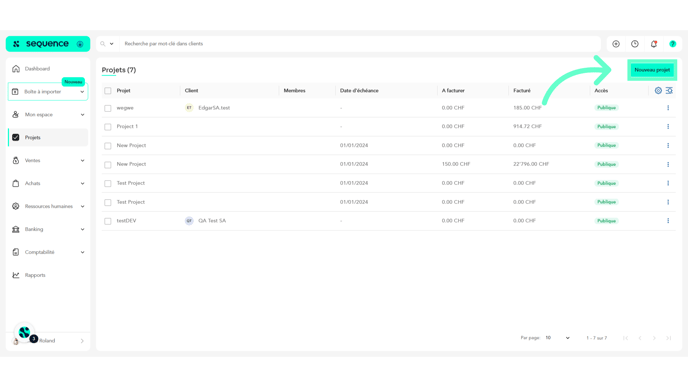688x387 pixels.
Task: Click the Banking building icon
Action: coord(16,229)
